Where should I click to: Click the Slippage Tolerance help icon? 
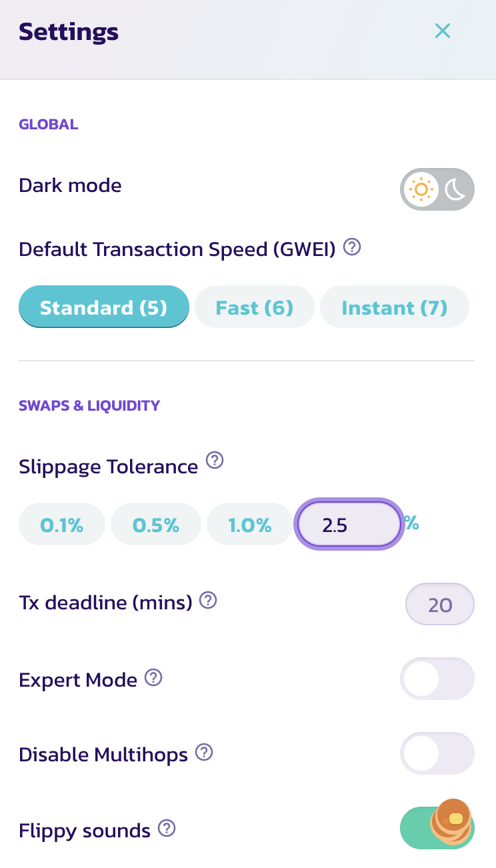click(x=214, y=461)
